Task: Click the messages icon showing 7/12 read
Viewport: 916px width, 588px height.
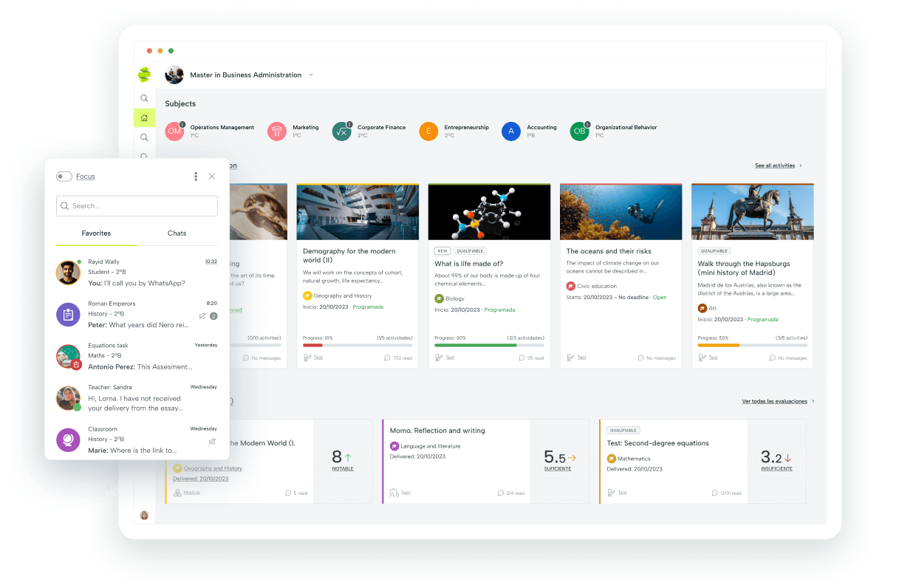Action: 387,358
